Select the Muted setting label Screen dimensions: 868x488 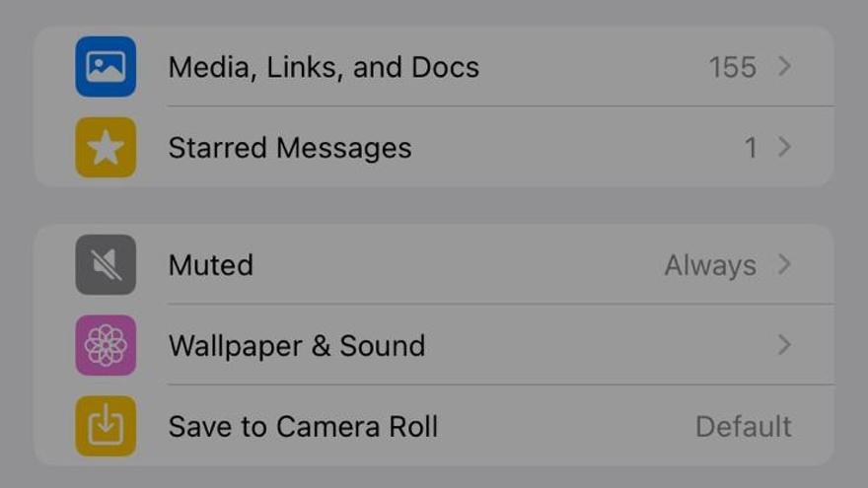click(x=211, y=265)
